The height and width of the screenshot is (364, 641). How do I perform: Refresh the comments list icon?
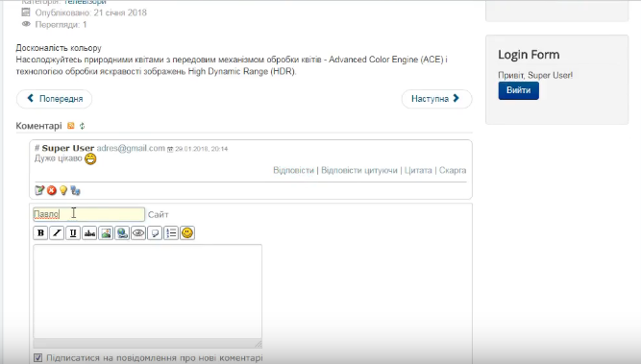coord(83,126)
